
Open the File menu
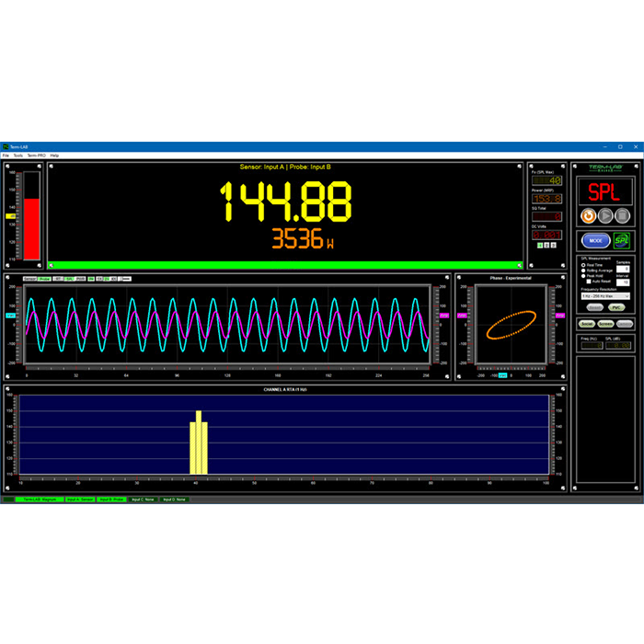point(6,155)
